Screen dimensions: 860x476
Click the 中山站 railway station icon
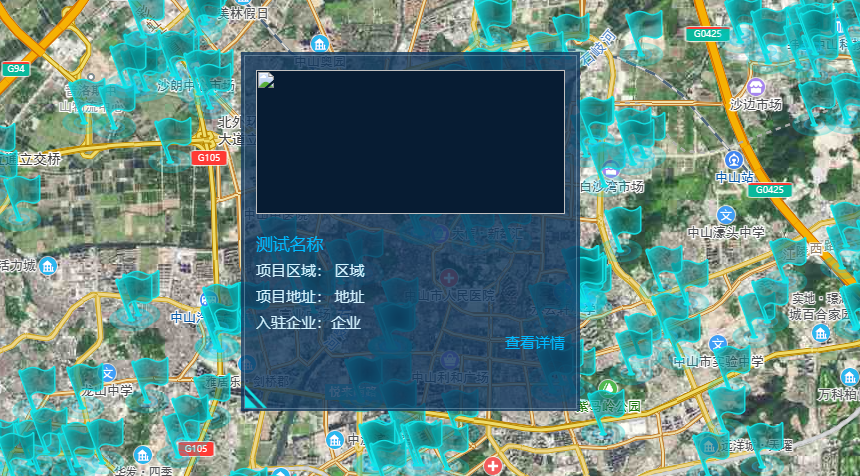[734, 160]
